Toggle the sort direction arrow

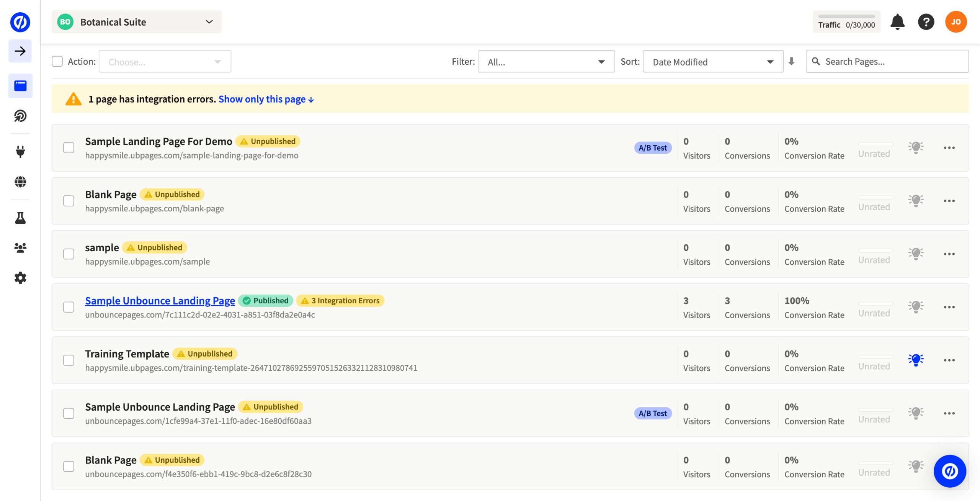click(791, 61)
